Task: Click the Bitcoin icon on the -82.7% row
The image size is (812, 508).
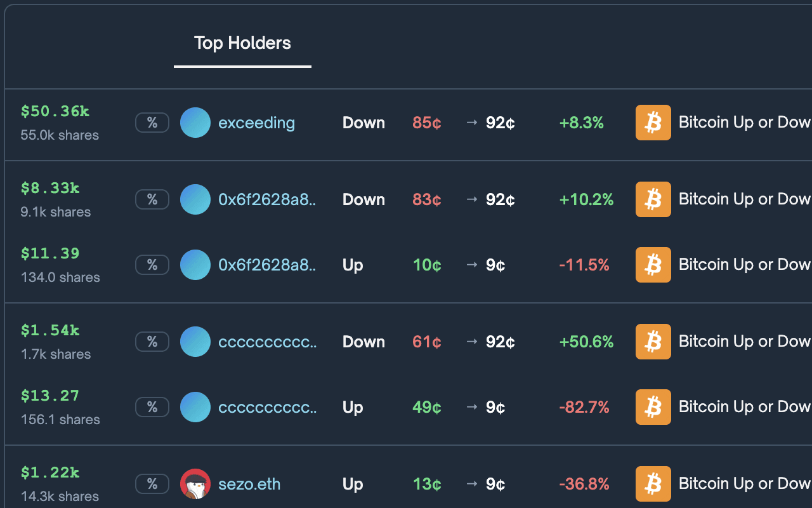Action: pos(653,406)
